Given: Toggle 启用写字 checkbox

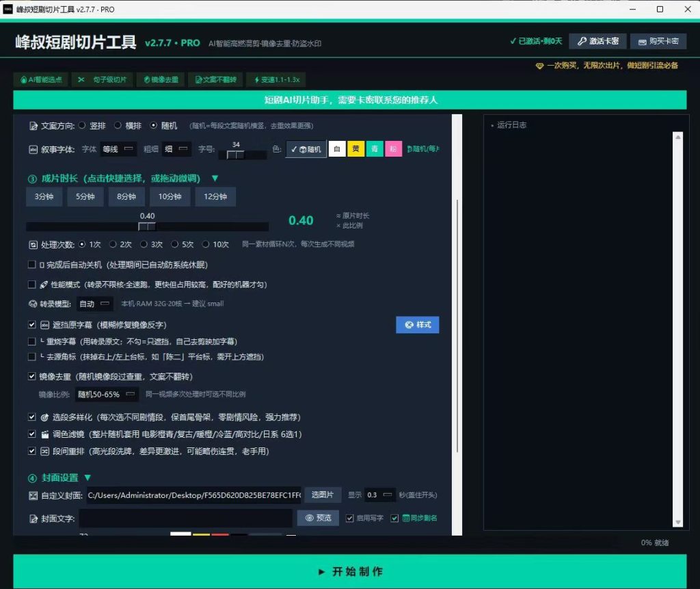Looking at the screenshot, I should tap(350, 519).
